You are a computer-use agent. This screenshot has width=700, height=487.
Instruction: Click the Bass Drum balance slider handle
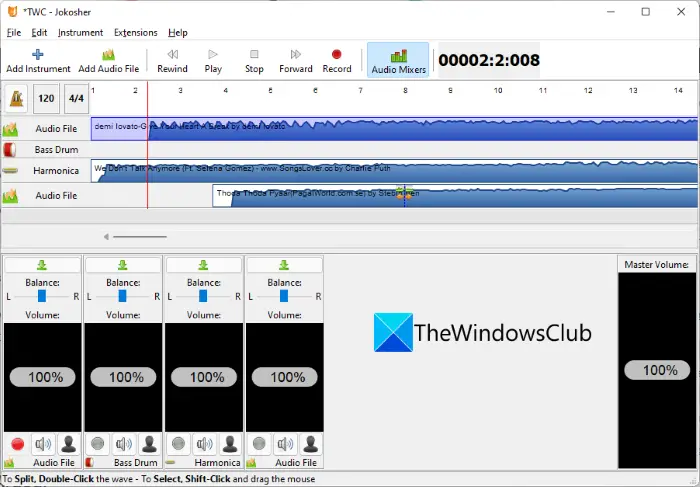[x=123, y=296]
